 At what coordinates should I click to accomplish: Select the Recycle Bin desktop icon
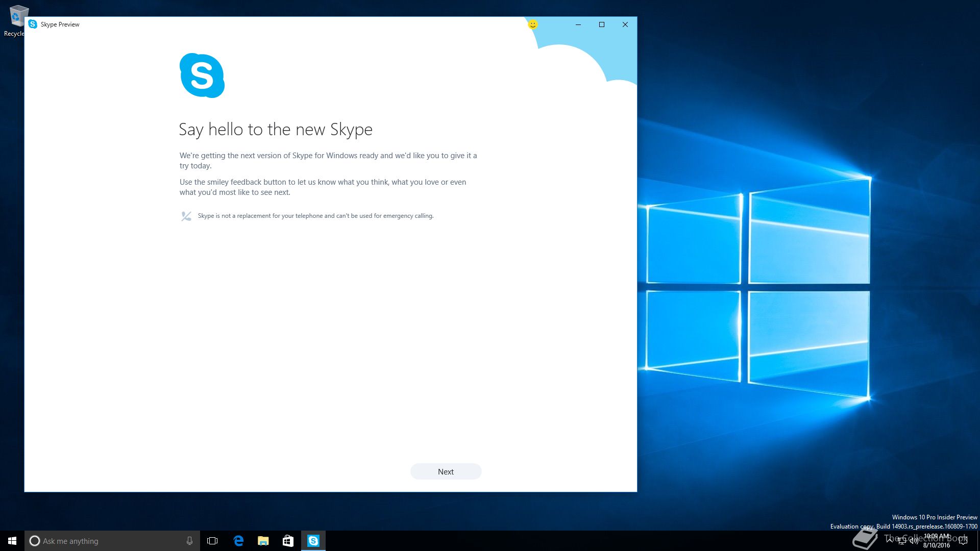click(14, 20)
